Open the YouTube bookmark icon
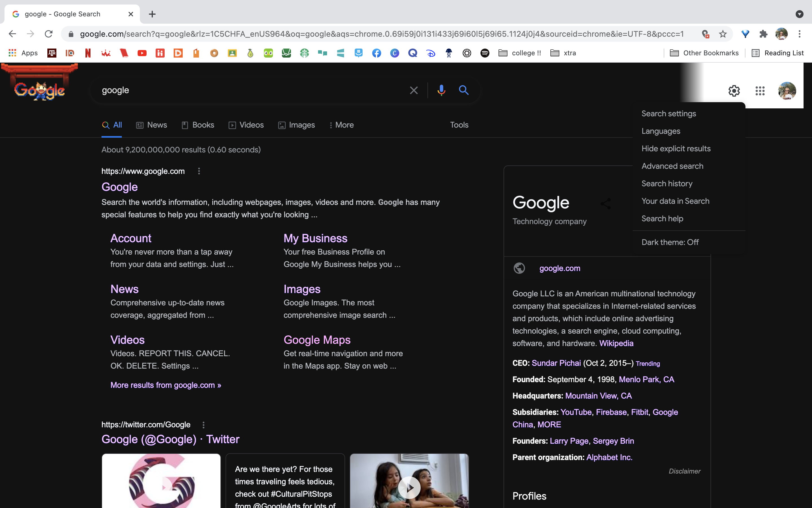This screenshot has height=508, width=812. pos(142,53)
